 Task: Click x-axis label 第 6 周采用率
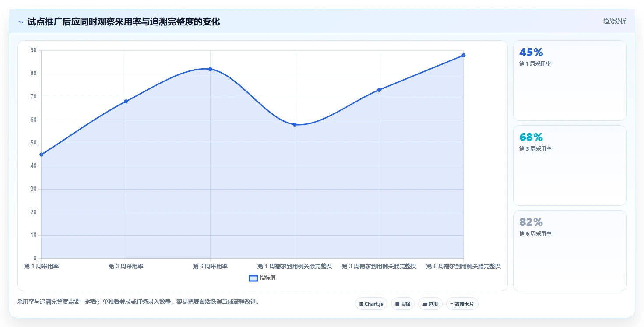[x=210, y=266]
